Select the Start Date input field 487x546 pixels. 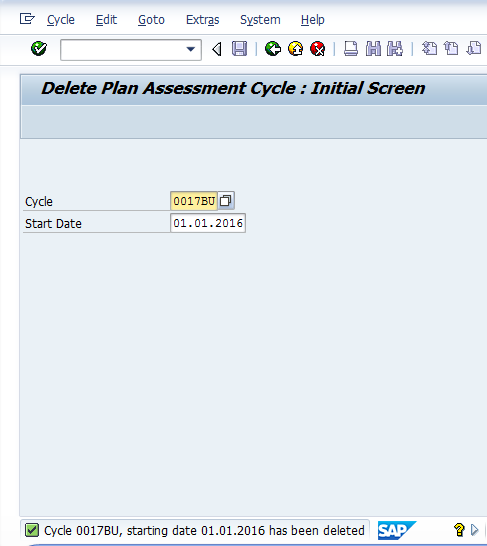(208, 223)
